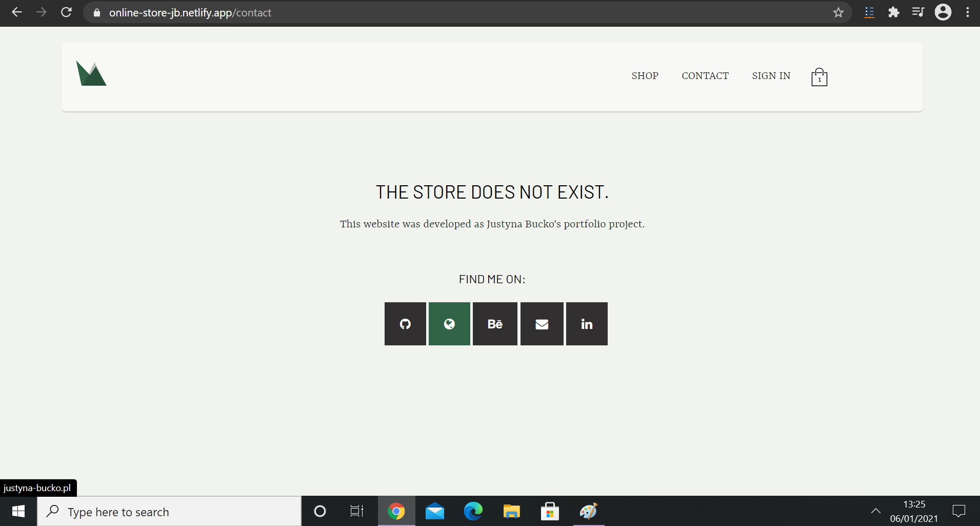Launch Microsoft Edge from taskbar
The image size is (980, 526).
473,511
